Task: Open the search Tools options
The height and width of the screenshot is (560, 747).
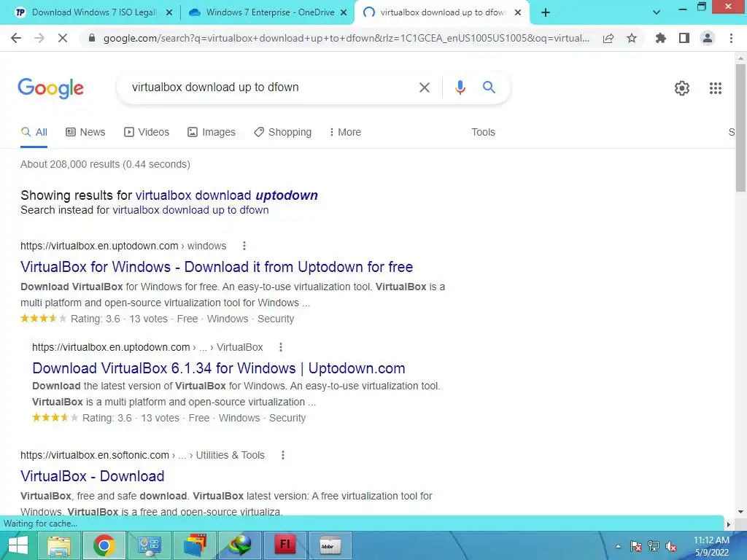Action: 483,133
